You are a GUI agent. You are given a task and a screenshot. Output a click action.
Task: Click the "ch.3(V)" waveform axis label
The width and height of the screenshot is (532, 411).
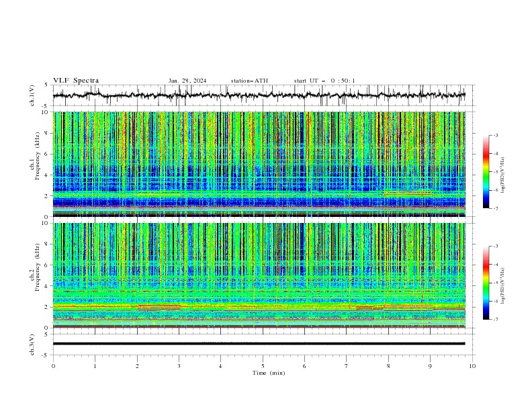tap(32, 345)
